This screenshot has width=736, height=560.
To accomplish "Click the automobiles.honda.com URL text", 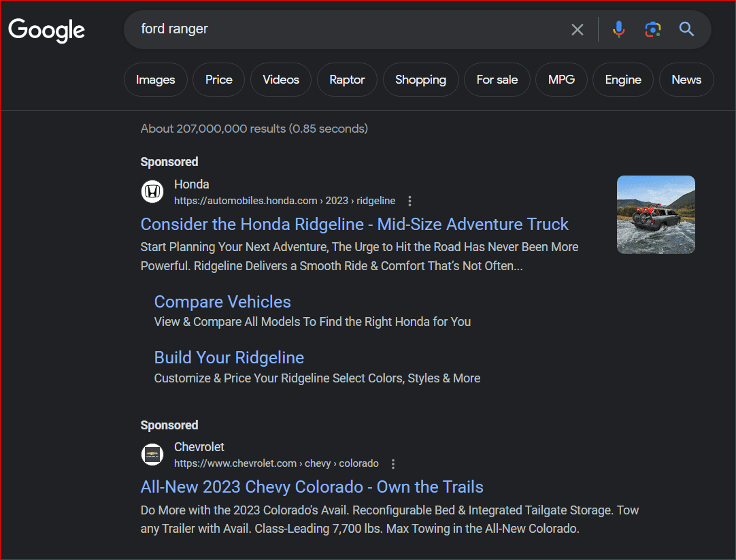I will pos(284,201).
